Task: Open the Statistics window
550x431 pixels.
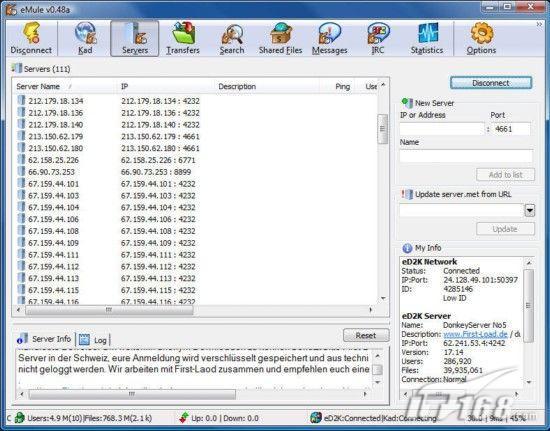Action: (427, 38)
